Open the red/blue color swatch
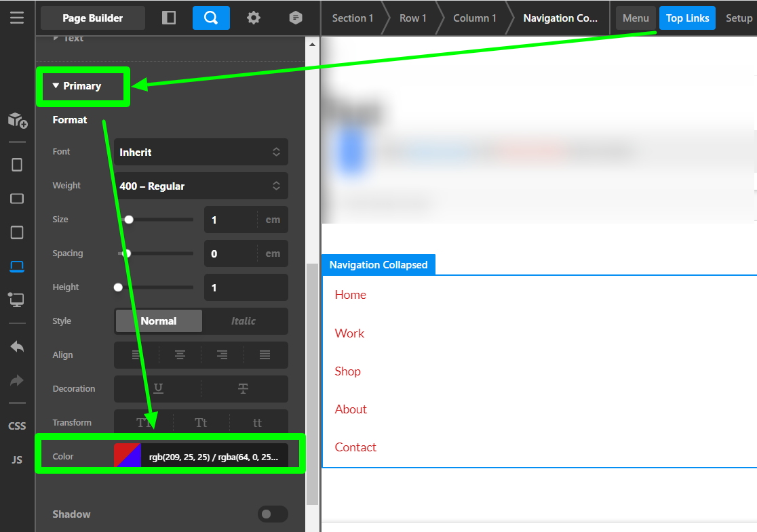757x532 pixels. [x=128, y=455]
